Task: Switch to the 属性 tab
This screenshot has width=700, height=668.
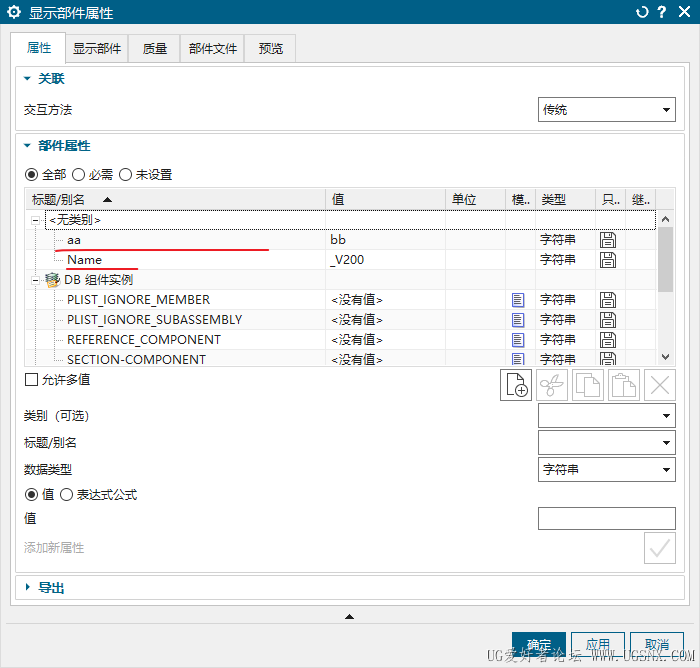Action: click(38, 48)
